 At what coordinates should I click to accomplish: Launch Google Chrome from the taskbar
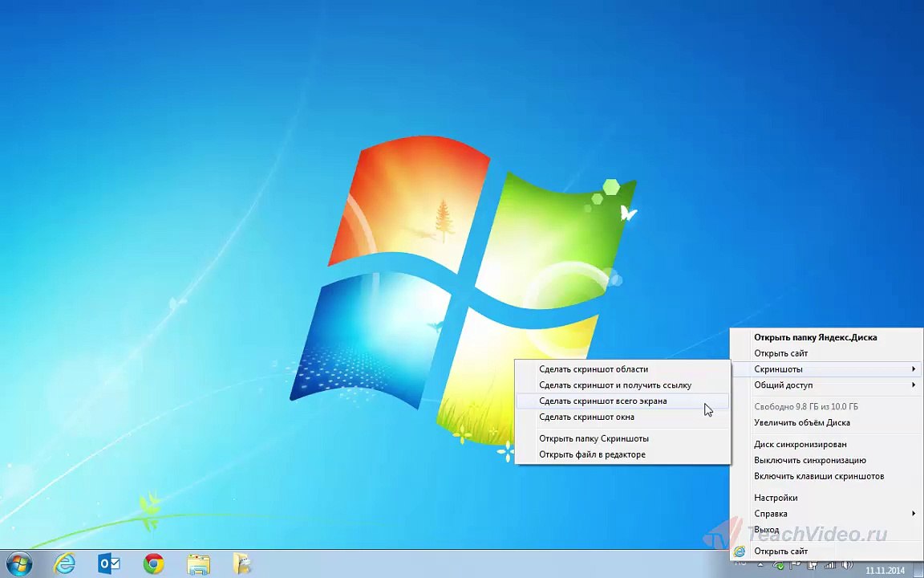[154, 564]
